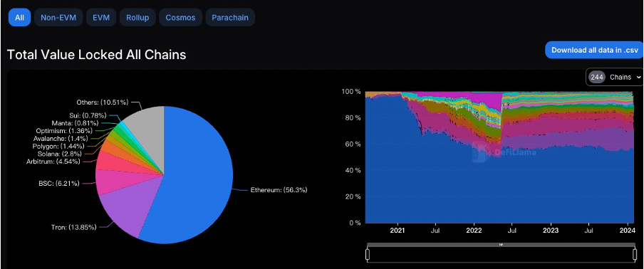This screenshot has height=269, width=644.
Task: Click the 60 % y-axis label
Action: [353, 144]
